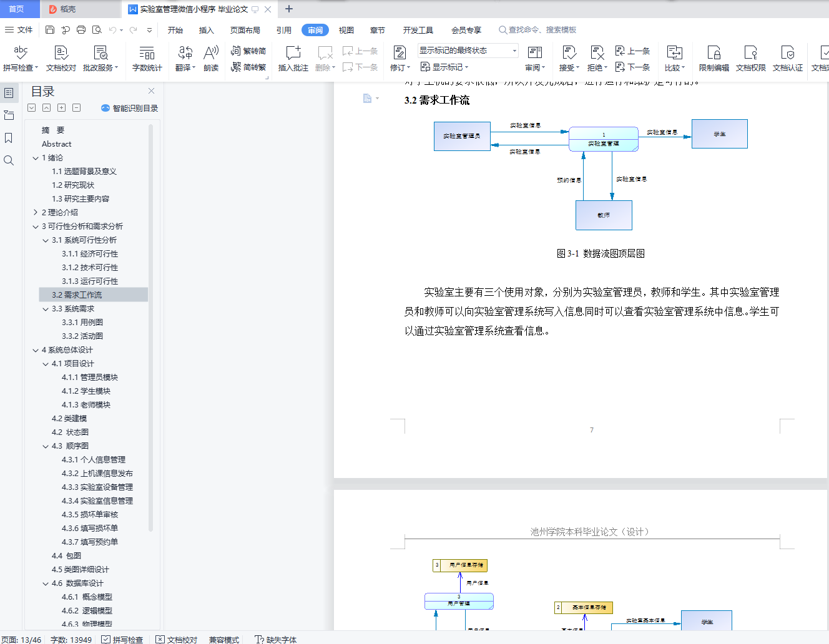Click the search commands field
829x644 pixels.
pos(537,30)
